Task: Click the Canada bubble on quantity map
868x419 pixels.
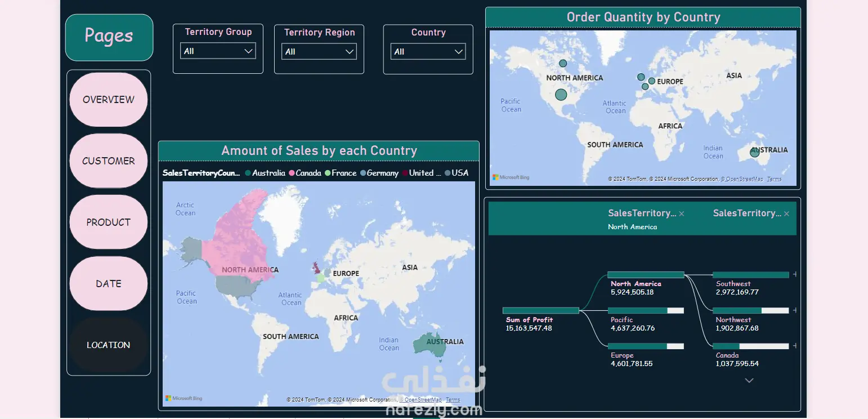Action: click(563, 63)
